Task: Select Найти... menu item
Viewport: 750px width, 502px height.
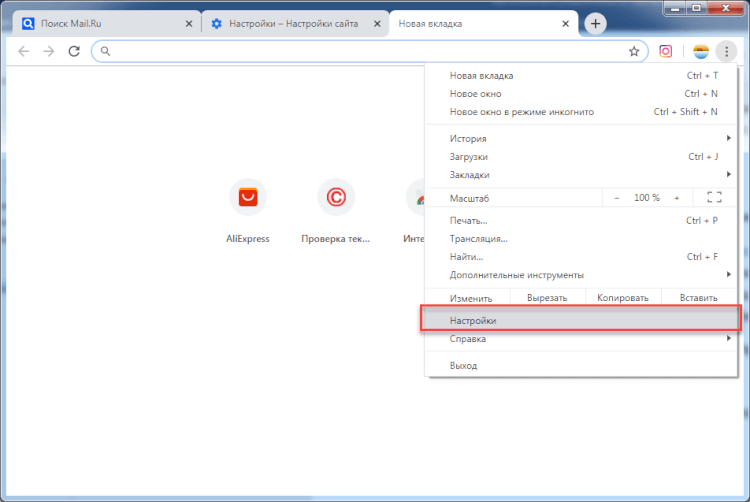Action: coord(581,257)
